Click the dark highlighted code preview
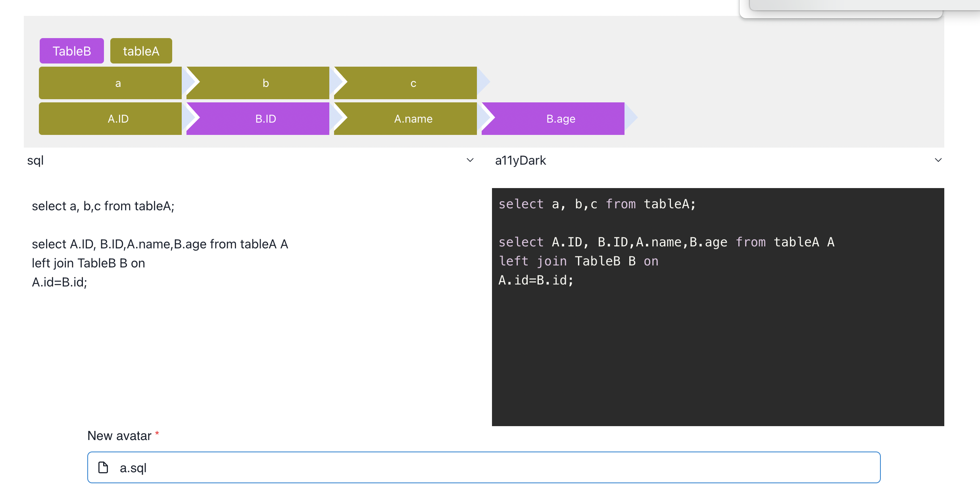980x492 pixels. [x=717, y=349]
